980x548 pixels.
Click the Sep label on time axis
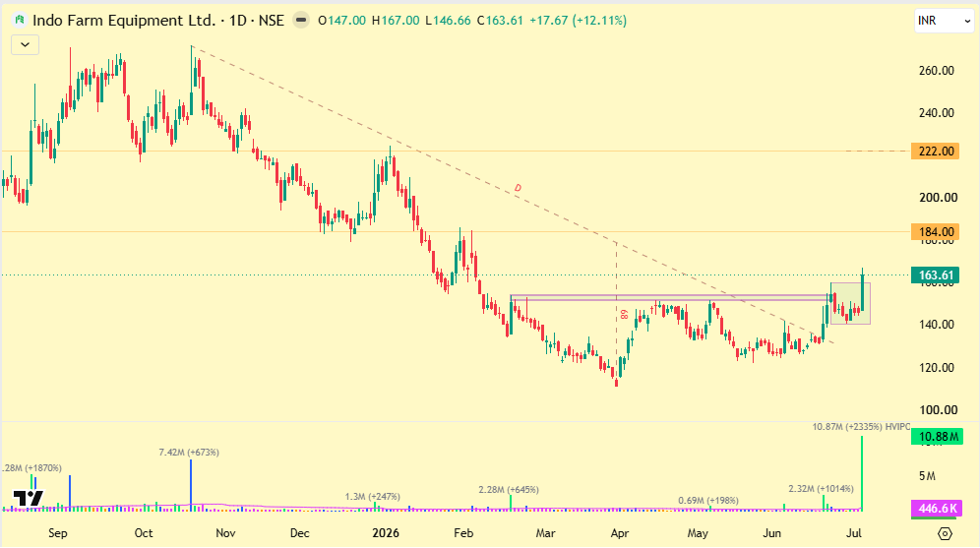(x=57, y=533)
